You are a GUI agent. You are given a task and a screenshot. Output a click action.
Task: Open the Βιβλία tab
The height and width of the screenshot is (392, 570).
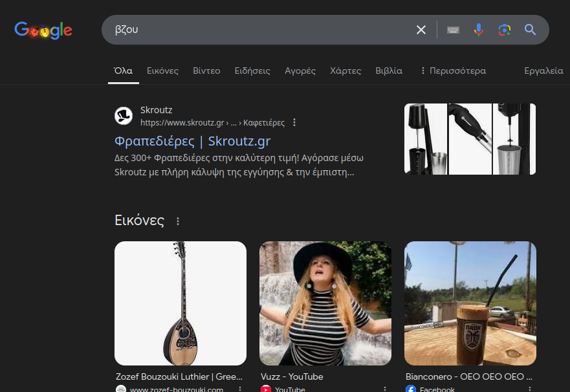389,71
